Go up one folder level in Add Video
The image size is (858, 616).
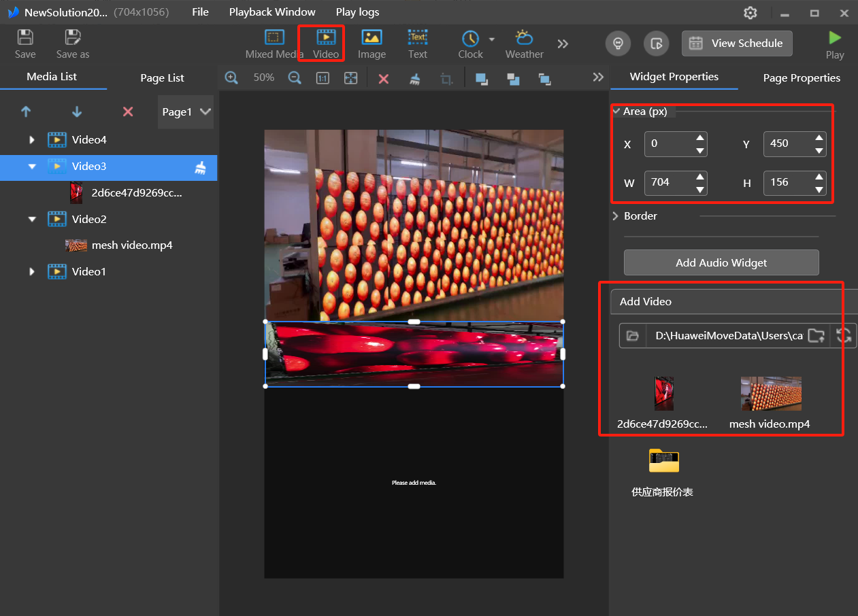coord(816,335)
